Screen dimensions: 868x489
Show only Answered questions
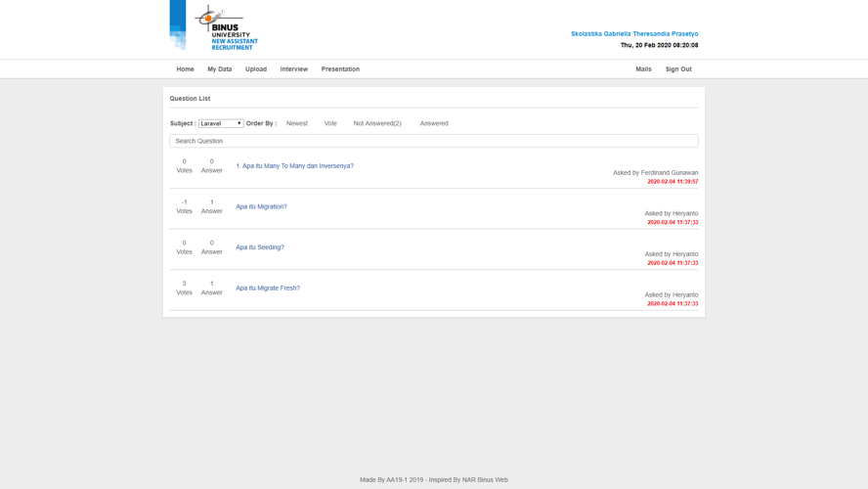click(434, 123)
